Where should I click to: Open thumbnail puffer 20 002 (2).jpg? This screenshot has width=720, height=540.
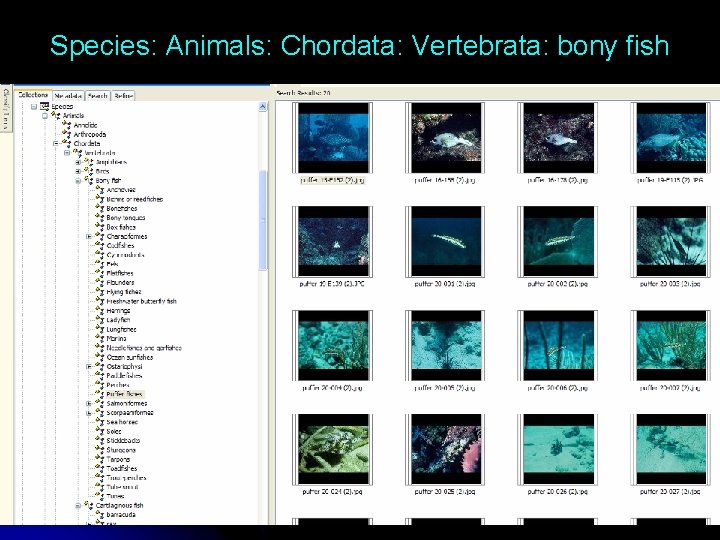(558, 242)
